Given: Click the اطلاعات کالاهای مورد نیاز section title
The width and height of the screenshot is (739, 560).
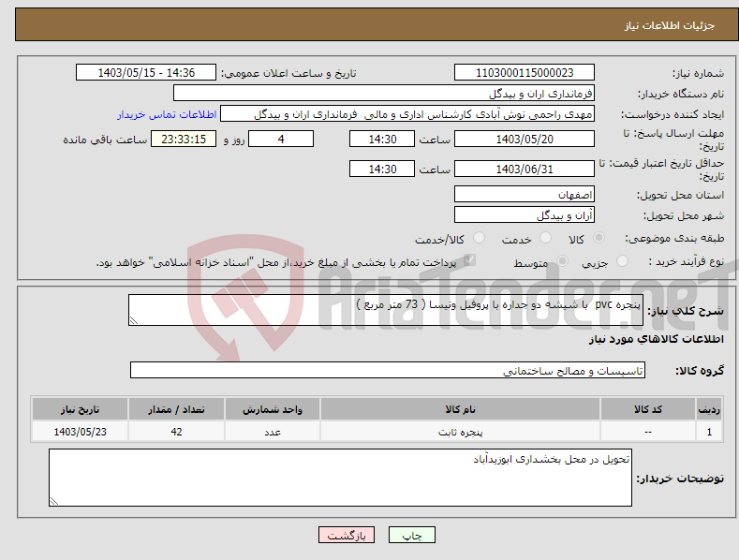Looking at the screenshot, I should (656, 339).
